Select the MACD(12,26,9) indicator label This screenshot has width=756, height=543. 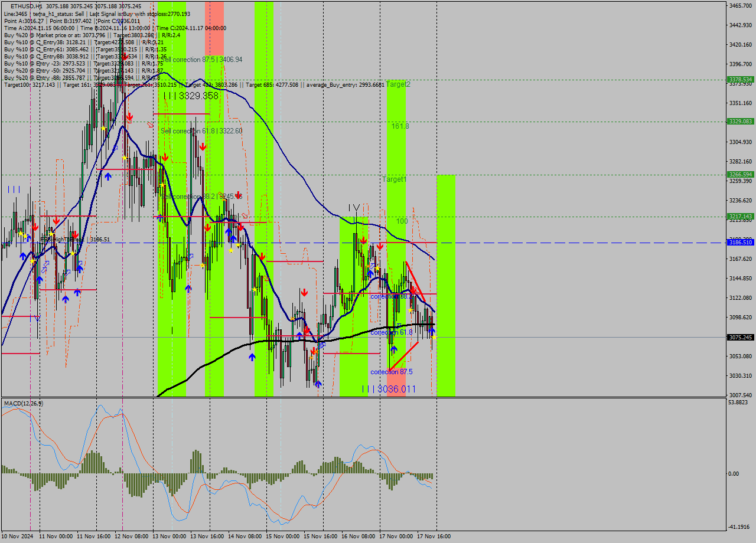click(24, 403)
